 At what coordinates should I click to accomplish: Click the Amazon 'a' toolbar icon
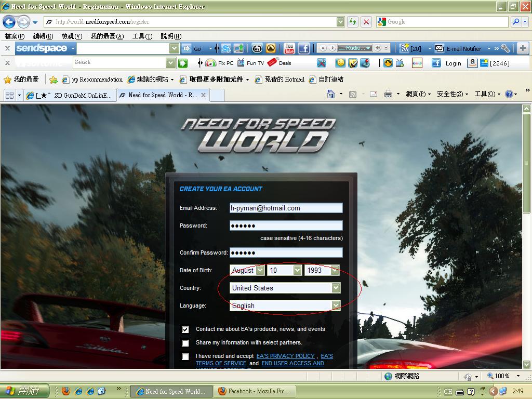(x=472, y=63)
